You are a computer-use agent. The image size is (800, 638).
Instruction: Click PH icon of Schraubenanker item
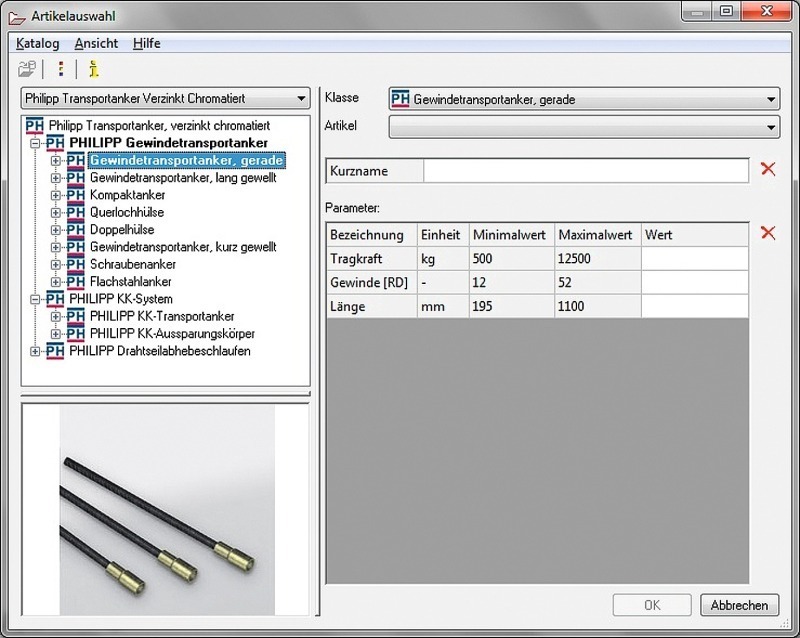[76, 265]
